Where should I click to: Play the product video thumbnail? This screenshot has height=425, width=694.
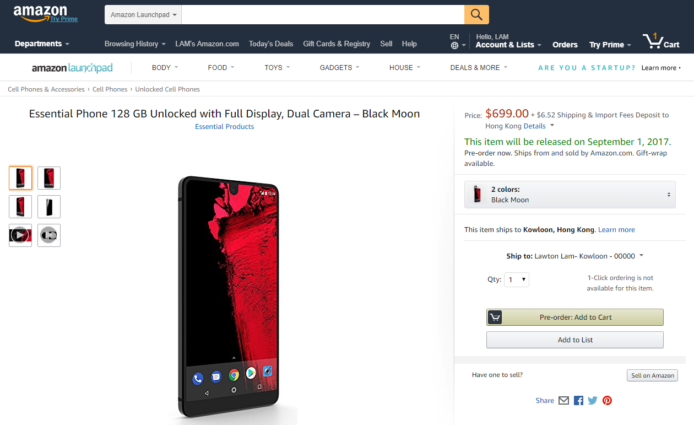[x=20, y=235]
